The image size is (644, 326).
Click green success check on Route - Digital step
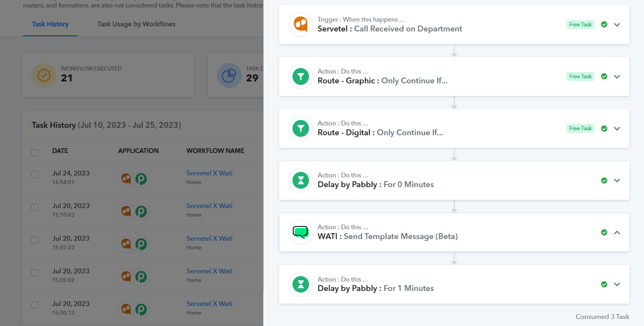pos(604,129)
